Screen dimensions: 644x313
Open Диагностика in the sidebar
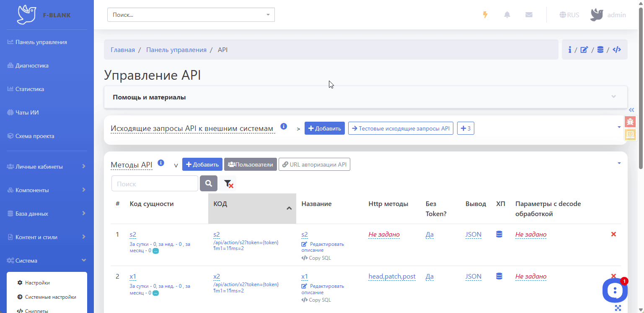point(32,66)
